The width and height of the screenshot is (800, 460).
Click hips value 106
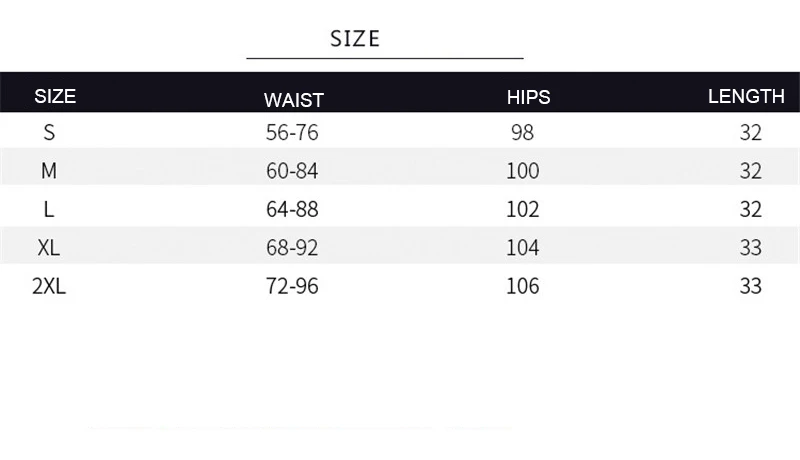[522, 286]
